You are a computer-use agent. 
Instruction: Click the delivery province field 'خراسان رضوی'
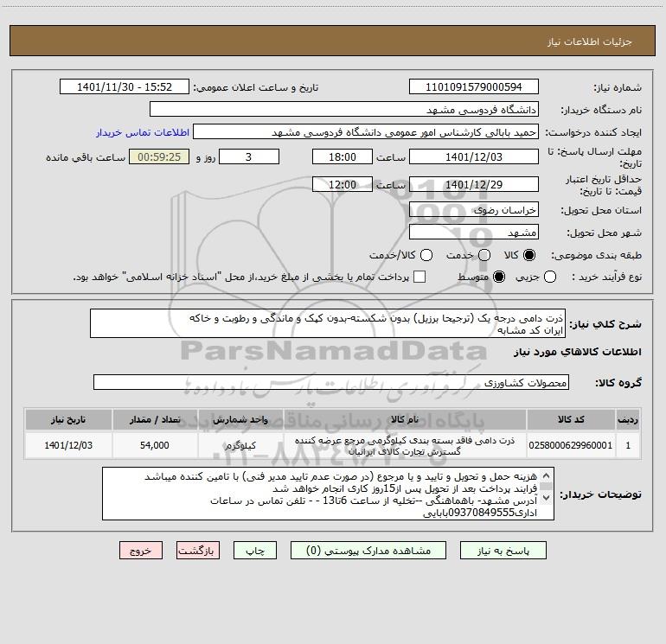474,210
